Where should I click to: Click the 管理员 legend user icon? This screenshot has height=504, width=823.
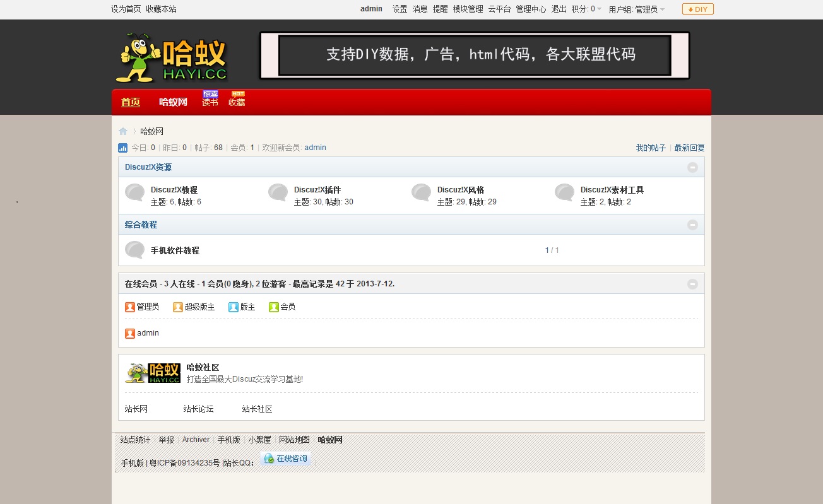tap(130, 307)
